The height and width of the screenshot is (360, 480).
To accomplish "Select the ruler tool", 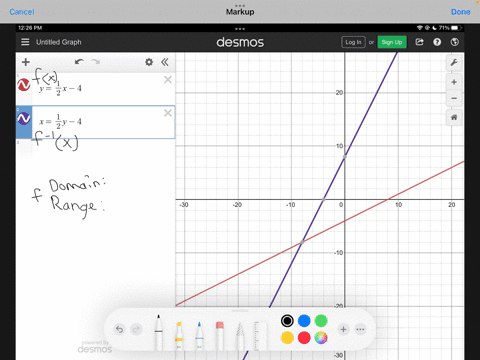I will (x=260, y=336).
